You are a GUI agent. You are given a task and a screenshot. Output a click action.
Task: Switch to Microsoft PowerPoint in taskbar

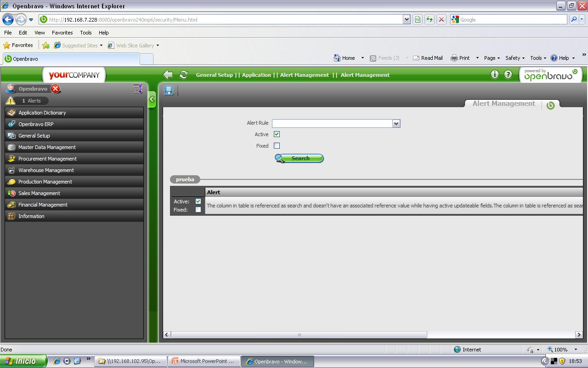click(203, 361)
